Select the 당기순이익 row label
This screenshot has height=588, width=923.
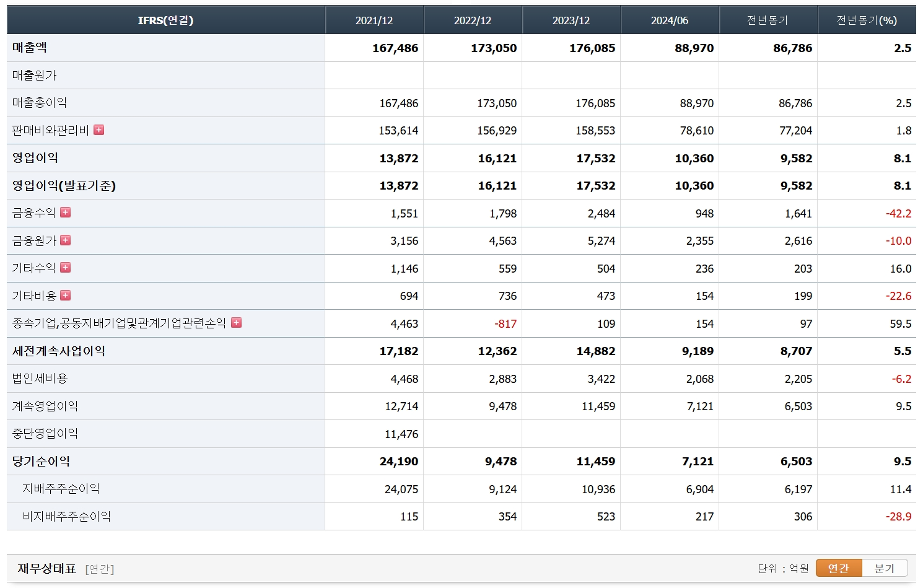point(41,461)
